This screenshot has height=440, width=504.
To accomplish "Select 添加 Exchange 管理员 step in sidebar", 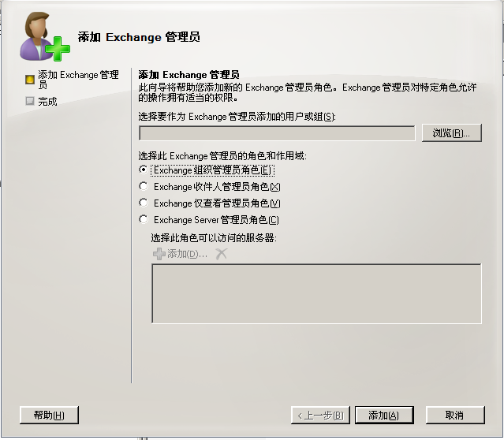I will pyautogui.click(x=78, y=80).
